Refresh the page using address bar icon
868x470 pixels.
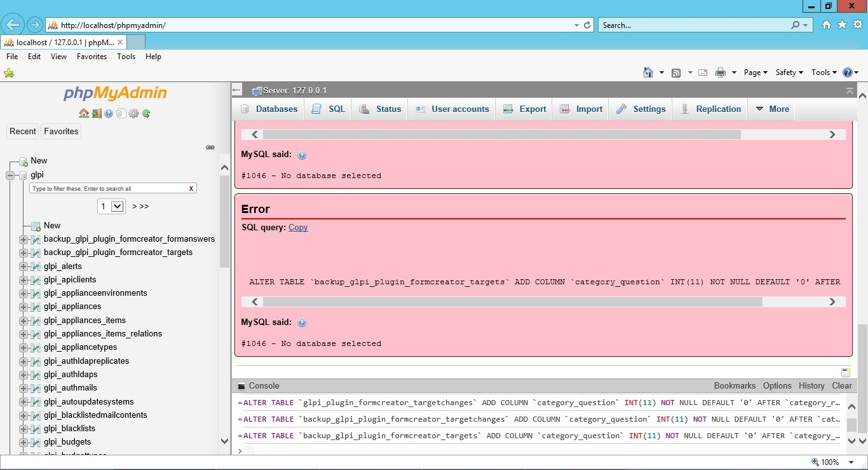[587, 25]
